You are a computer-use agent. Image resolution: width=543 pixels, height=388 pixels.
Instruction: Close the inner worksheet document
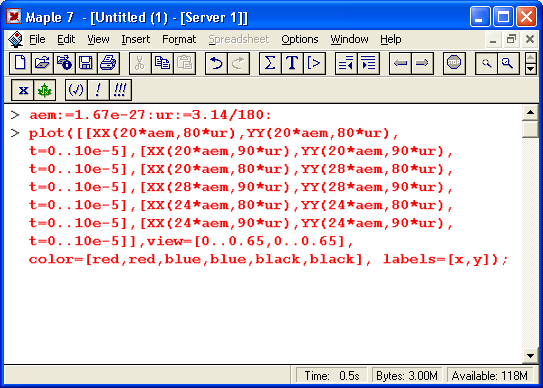coord(530,39)
